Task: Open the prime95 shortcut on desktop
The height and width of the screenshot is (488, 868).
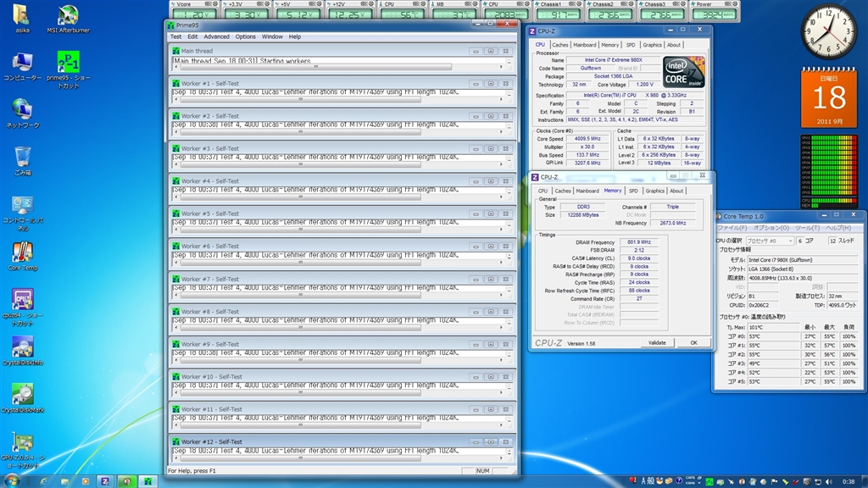Action: [69, 62]
